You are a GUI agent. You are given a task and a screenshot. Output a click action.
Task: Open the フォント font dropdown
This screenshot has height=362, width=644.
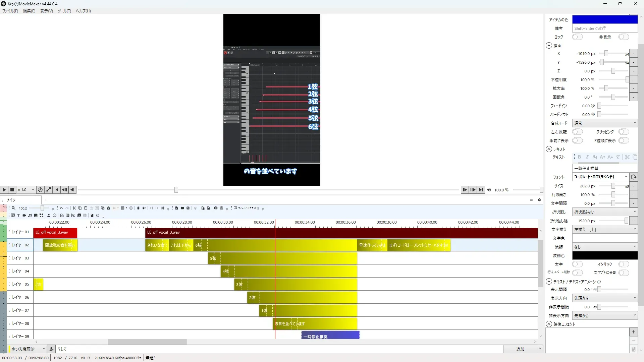[600, 177]
